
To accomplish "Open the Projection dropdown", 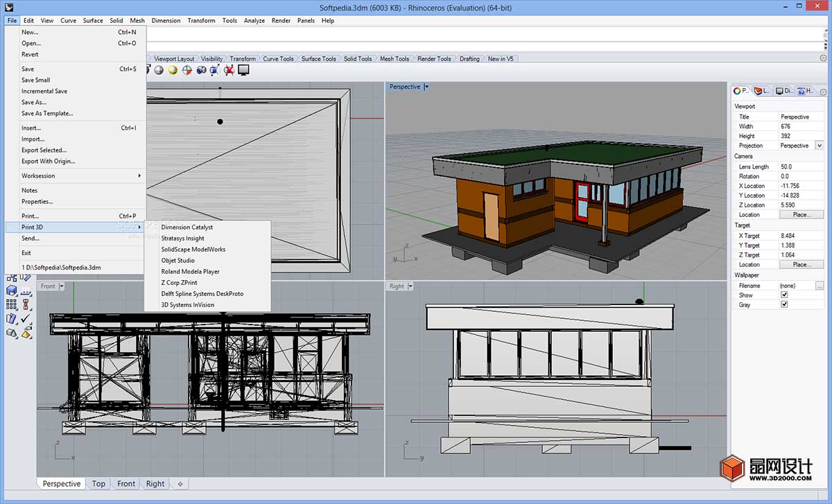I will (819, 146).
